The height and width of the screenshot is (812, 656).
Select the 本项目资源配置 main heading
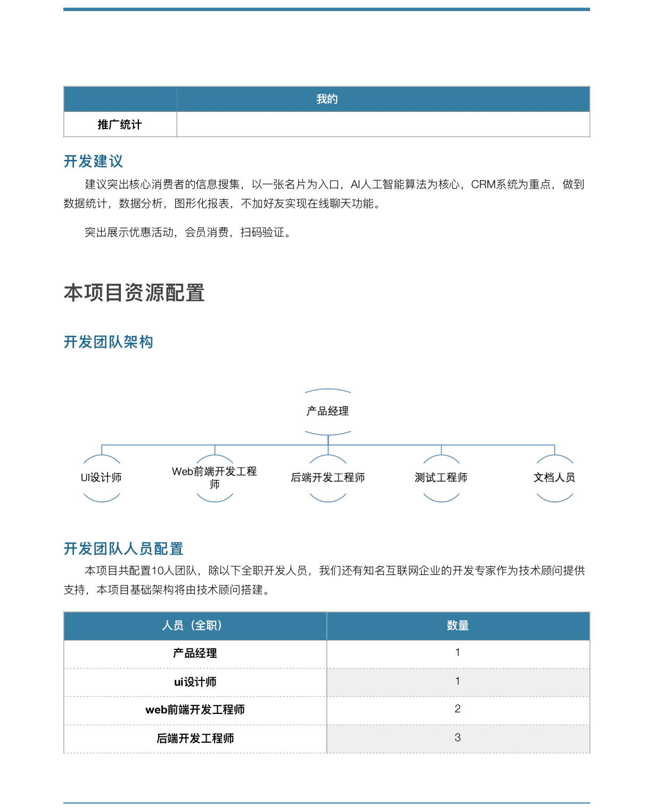coord(134,293)
